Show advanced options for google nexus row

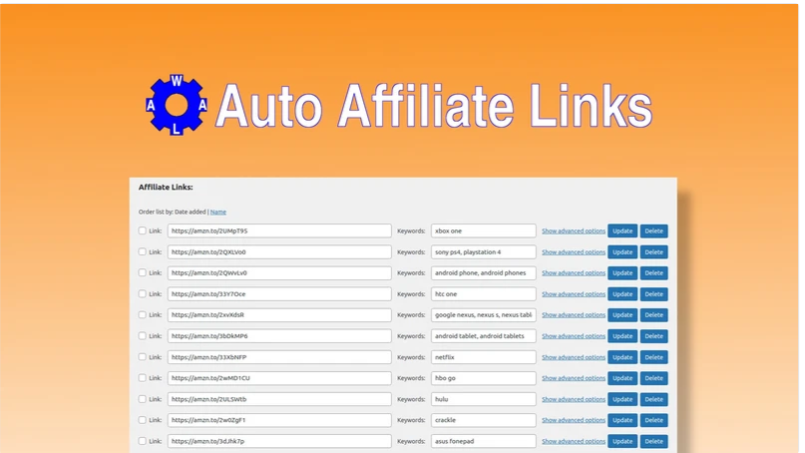[x=573, y=315]
